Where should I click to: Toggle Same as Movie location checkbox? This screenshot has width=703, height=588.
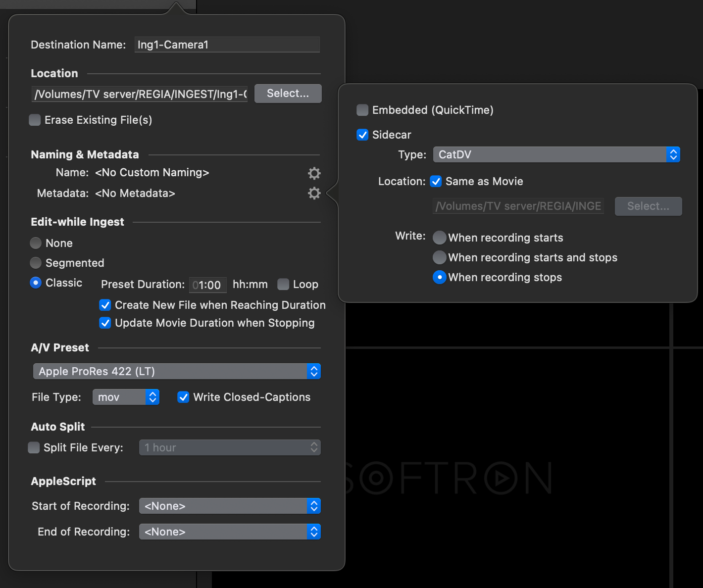[x=436, y=181]
